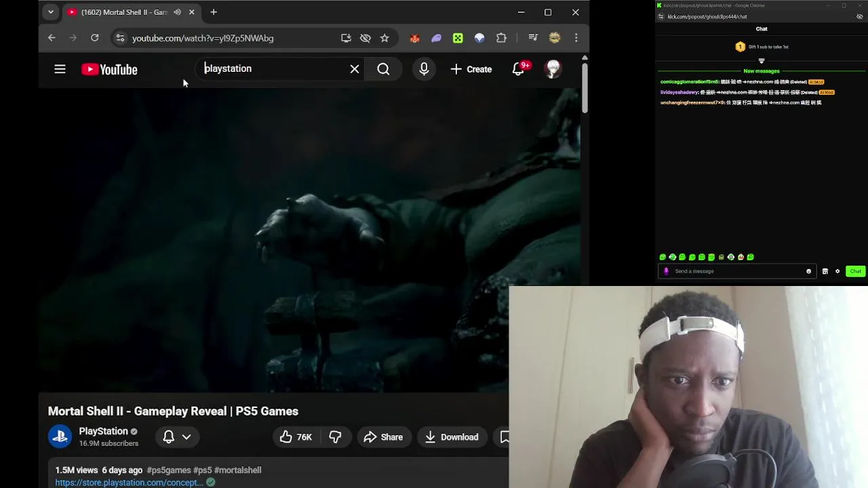
Task: Share the Mortal Shell II video
Action: pos(383,437)
